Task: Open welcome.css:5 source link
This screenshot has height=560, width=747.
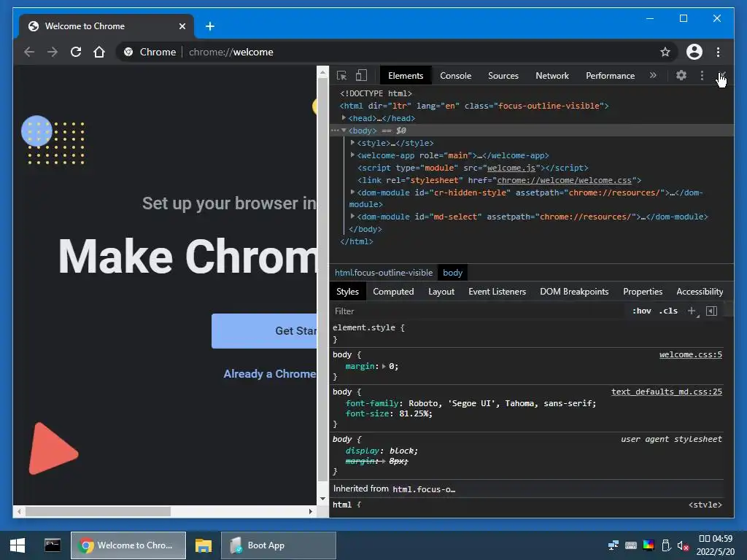Action: tap(690, 355)
